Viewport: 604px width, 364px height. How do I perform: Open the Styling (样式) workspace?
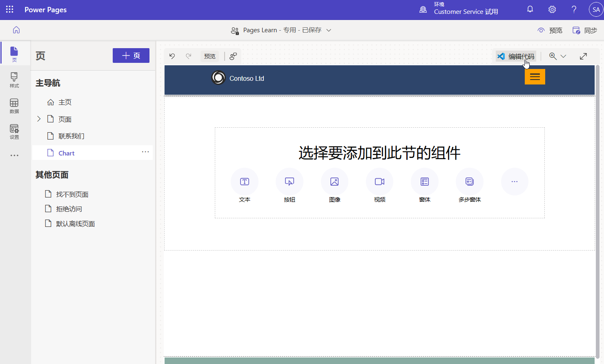pos(14,80)
